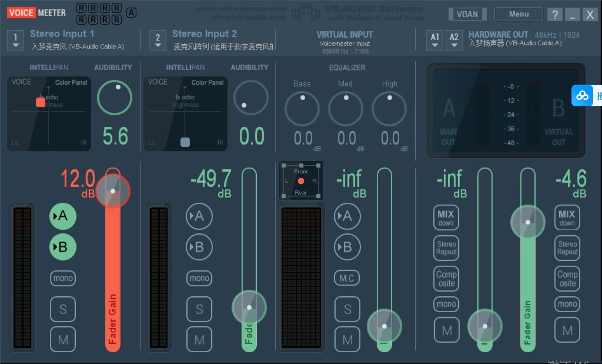602x364 pixels.
Task: Open the Stereo Input 1 device selector
Action: [16, 40]
